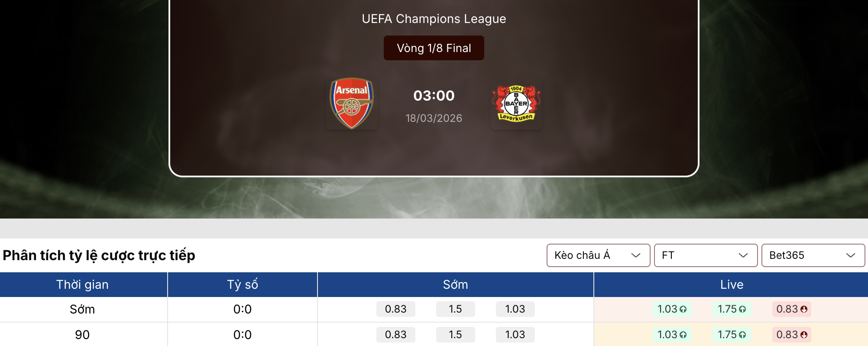868x346 pixels.
Task: Click the Arsenal club crest
Action: click(x=351, y=103)
